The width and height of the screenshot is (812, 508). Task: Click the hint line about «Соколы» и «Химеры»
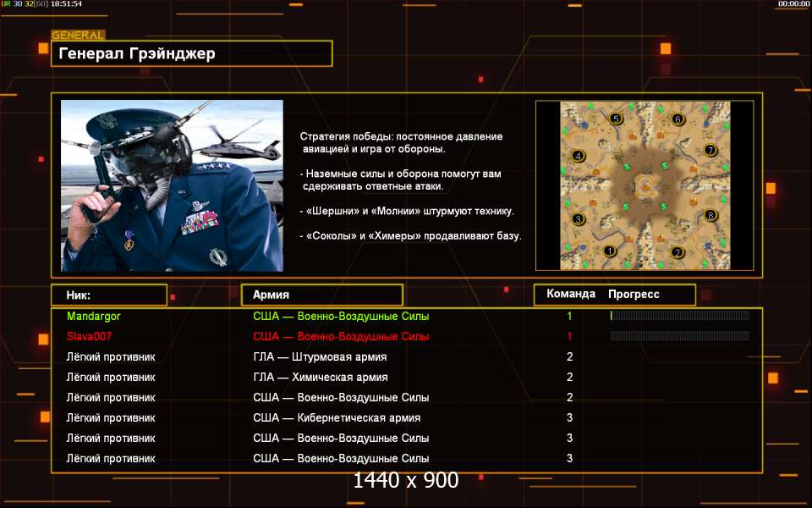(x=411, y=236)
